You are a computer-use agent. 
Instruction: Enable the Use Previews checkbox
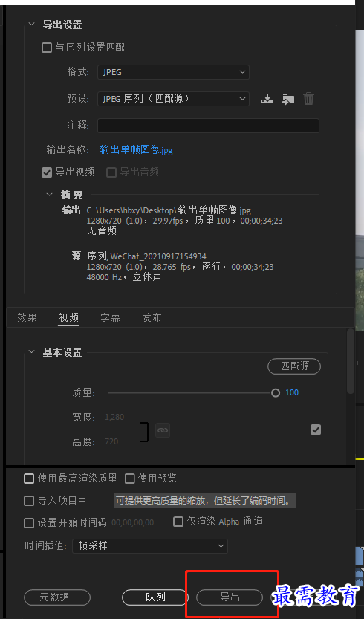129,479
